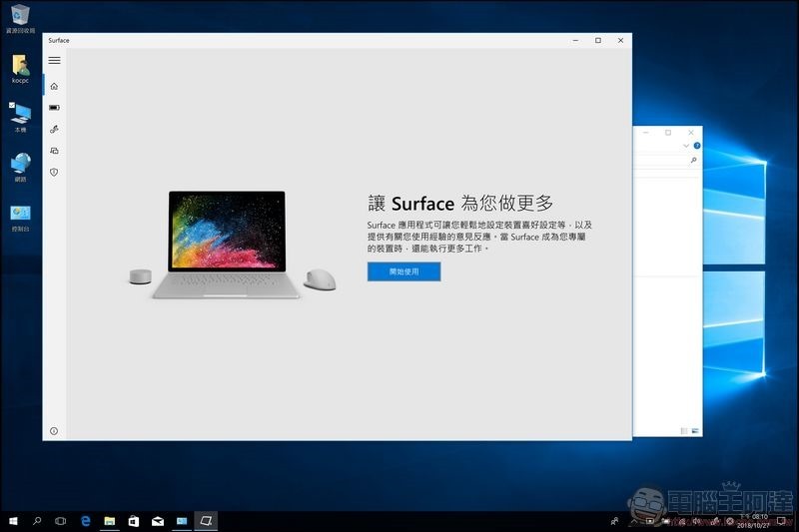
Task: Open the kocpc user folder icon
Action: click(x=20, y=69)
